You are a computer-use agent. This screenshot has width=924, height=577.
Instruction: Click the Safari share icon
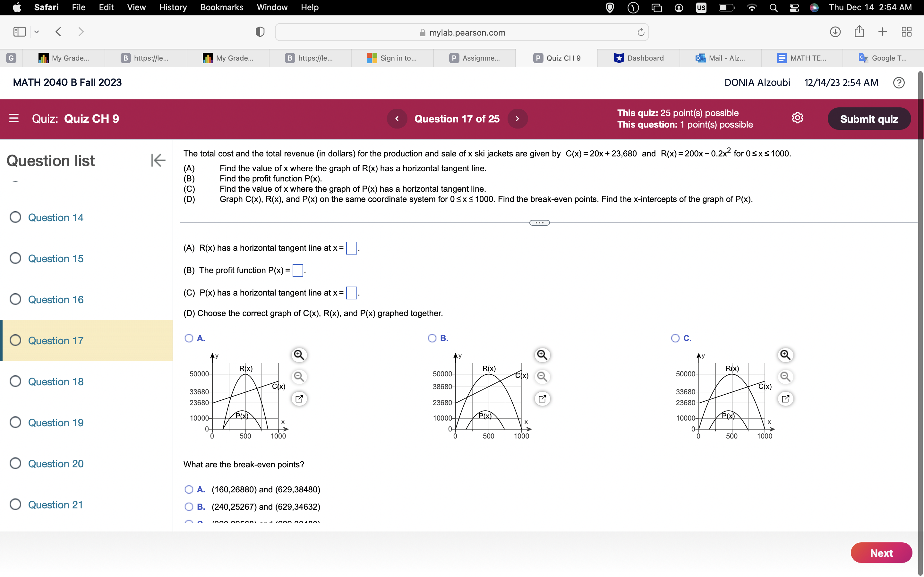[x=859, y=32]
